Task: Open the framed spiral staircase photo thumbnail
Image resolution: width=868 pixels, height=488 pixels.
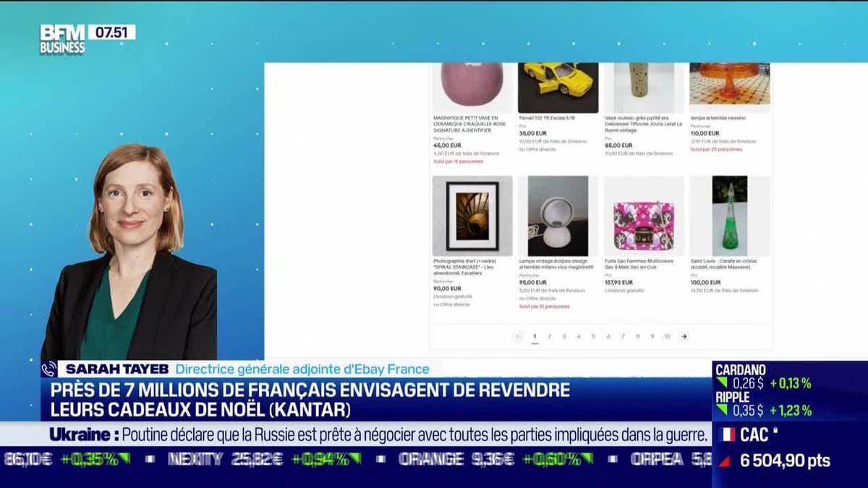Action: point(472,216)
